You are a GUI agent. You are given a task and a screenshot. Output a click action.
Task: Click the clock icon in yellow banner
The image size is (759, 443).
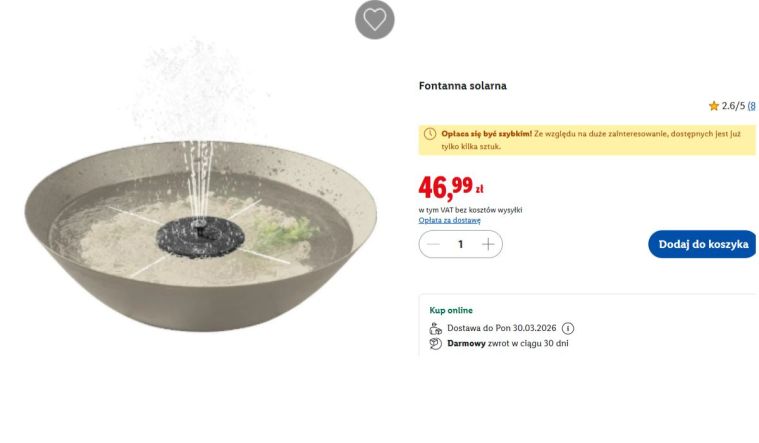(x=430, y=133)
